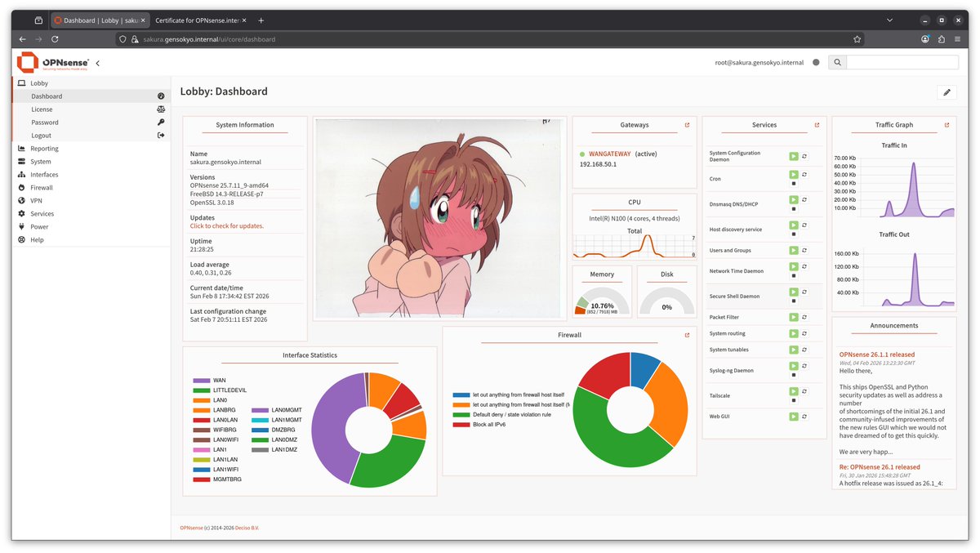Open the Firewall widget external link icon
Image resolution: width=980 pixels, height=553 pixels.
687,335
